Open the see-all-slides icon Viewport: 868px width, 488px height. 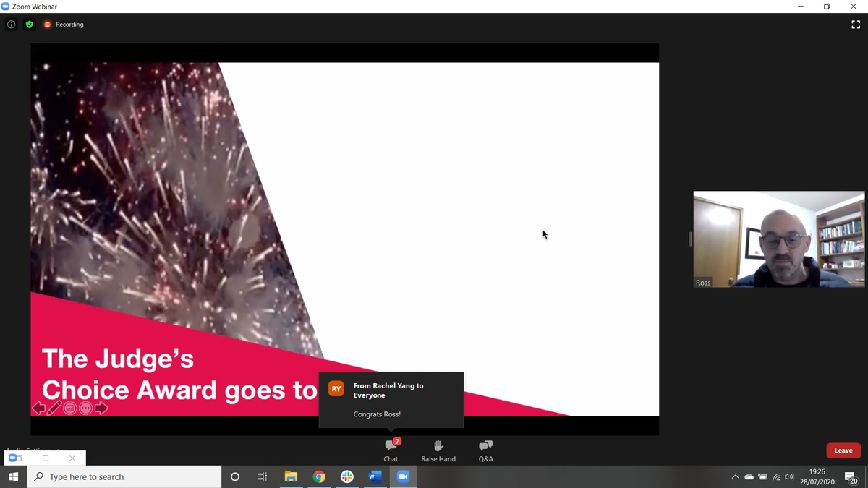pos(70,408)
